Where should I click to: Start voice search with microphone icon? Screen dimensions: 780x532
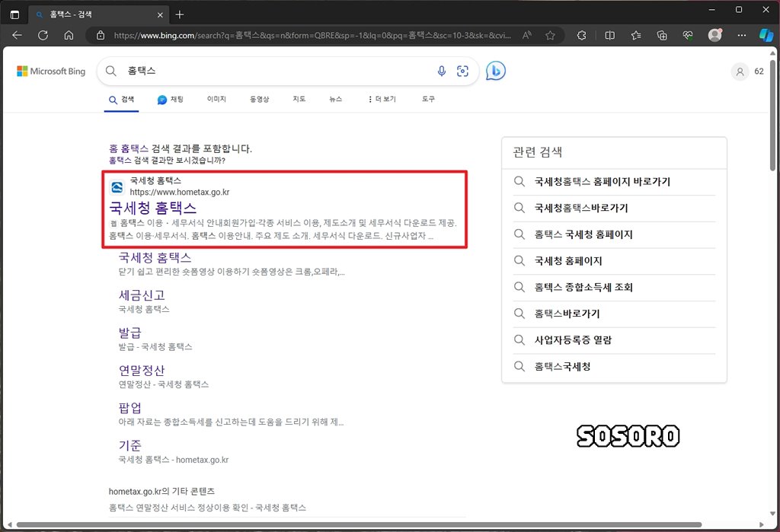pyautogui.click(x=442, y=71)
